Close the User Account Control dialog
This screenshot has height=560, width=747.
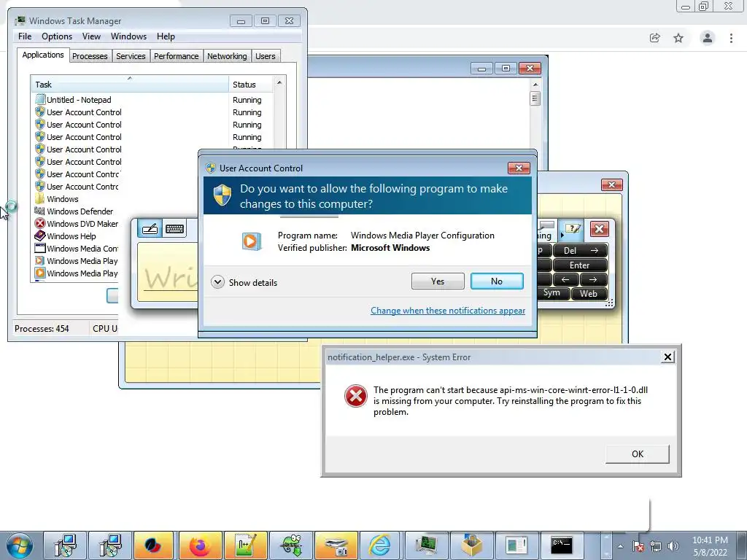click(519, 168)
